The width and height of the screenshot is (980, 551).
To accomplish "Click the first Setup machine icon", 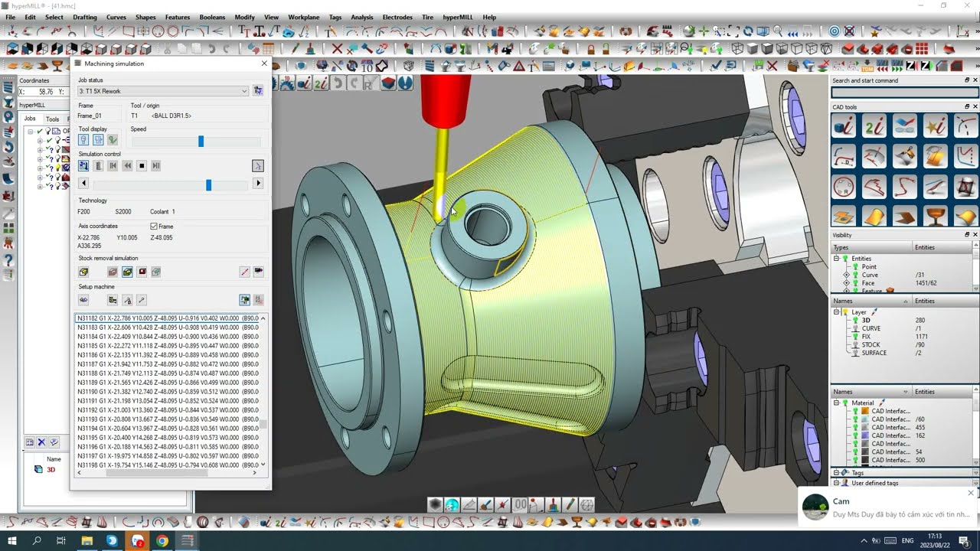I will [x=83, y=300].
